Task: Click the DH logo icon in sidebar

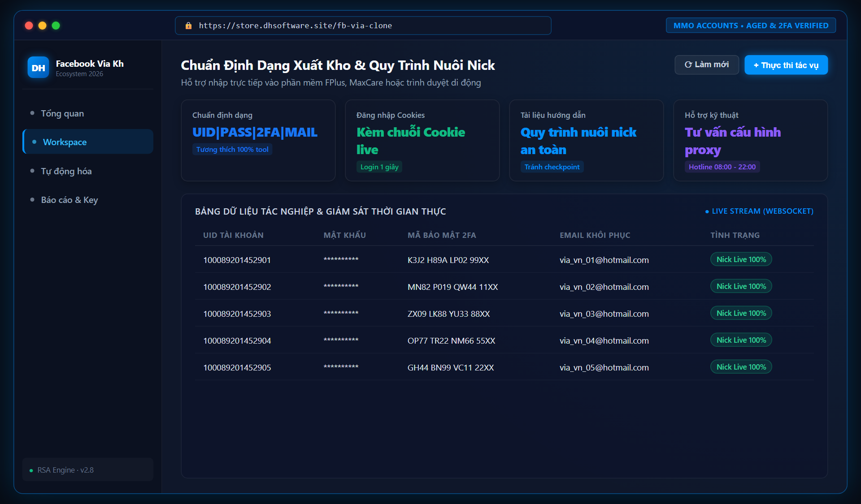Action: [x=38, y=68]
